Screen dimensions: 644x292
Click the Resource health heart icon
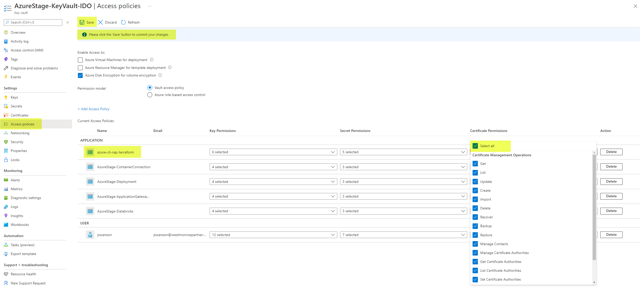6,274
